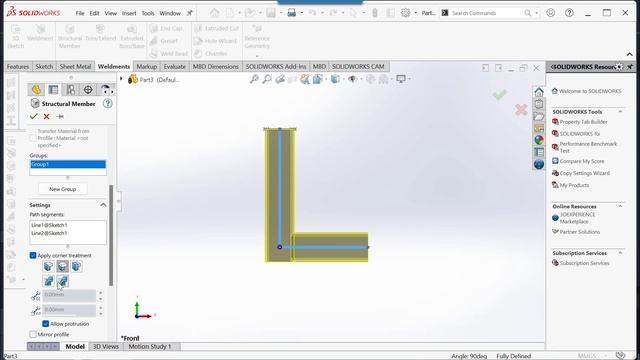Cancel with large red X in viewport
640x360 pixels.
[x=521, y=109]
